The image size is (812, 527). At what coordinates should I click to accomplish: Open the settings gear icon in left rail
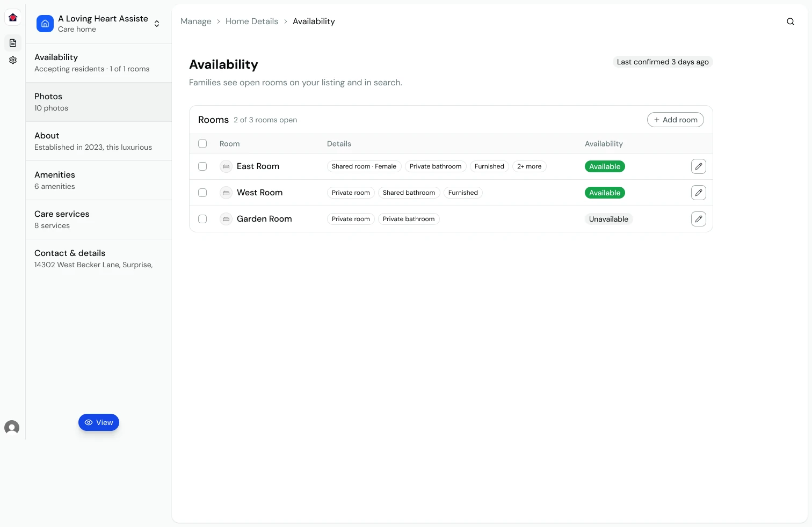(13, 60)
